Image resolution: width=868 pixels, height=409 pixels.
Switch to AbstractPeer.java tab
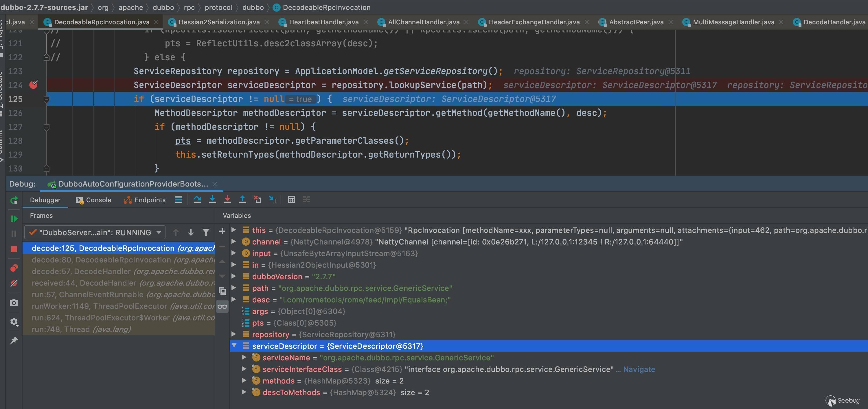pos(636,22)
